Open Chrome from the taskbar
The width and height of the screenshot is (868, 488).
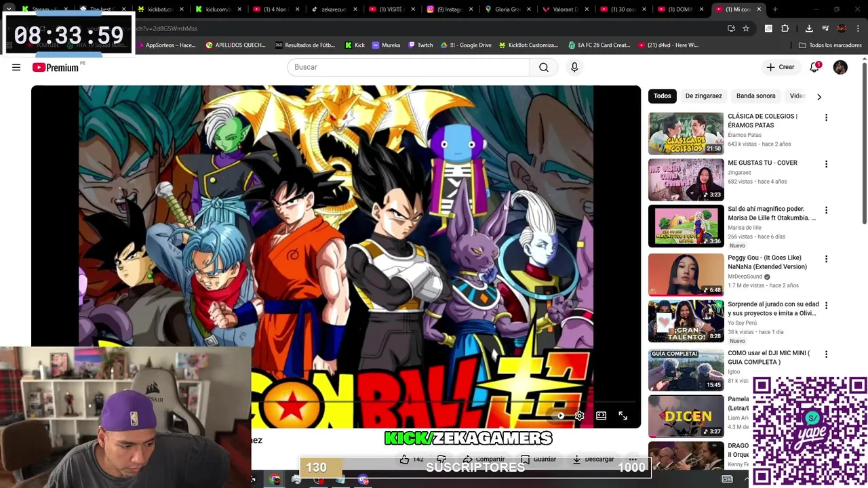pos(275,480)
